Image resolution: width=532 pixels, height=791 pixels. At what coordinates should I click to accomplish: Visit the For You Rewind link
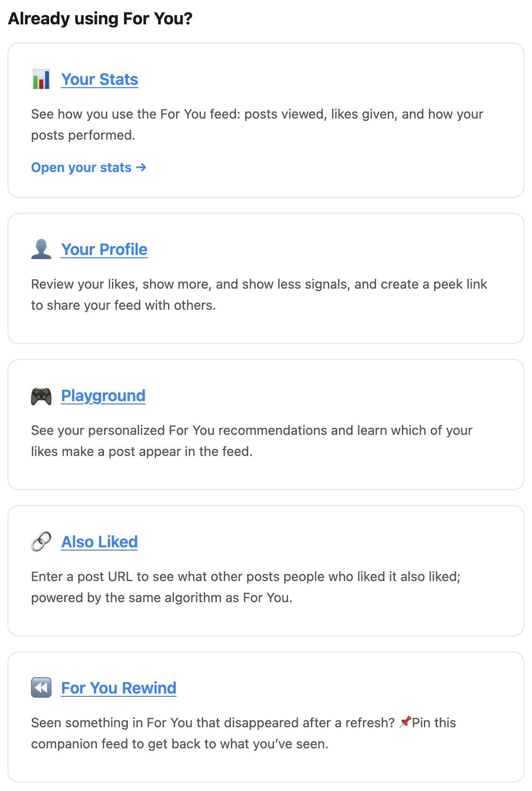pyautogui.click(x=119, y=688)
